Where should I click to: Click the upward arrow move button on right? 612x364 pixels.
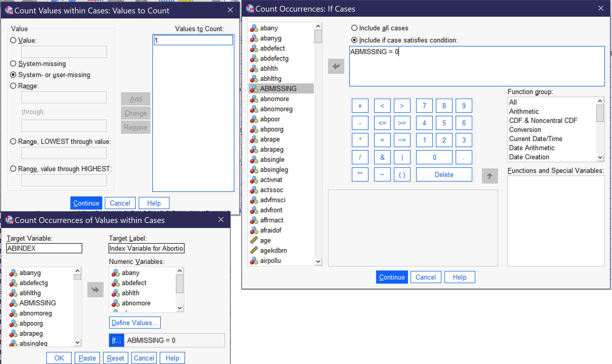coord(490,175)
